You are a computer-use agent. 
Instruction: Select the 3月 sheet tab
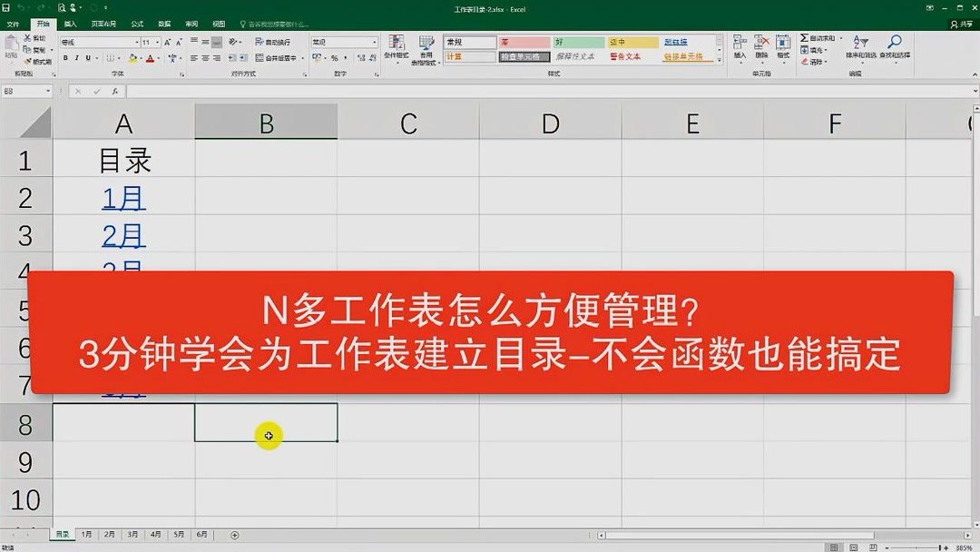click(131, 535)
